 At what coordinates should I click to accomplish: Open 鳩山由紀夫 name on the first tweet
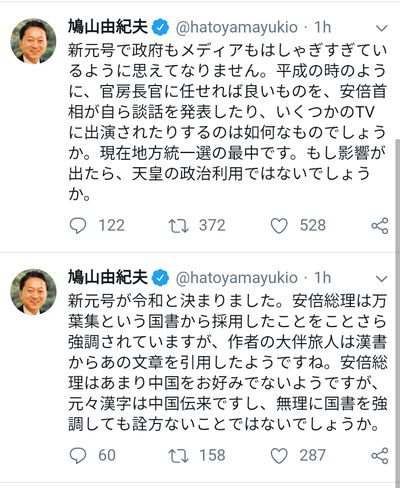click(x=108, y=27)
